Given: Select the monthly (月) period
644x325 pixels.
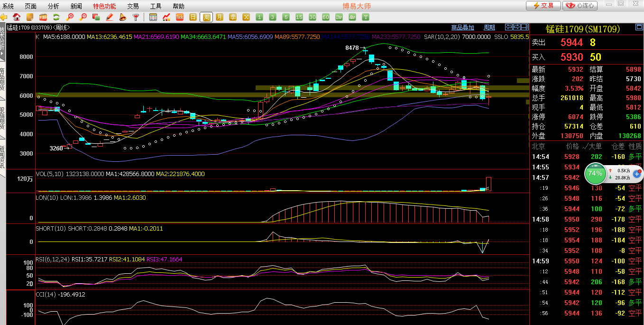Looking at the screenshot, I should [x=220, y=17].
